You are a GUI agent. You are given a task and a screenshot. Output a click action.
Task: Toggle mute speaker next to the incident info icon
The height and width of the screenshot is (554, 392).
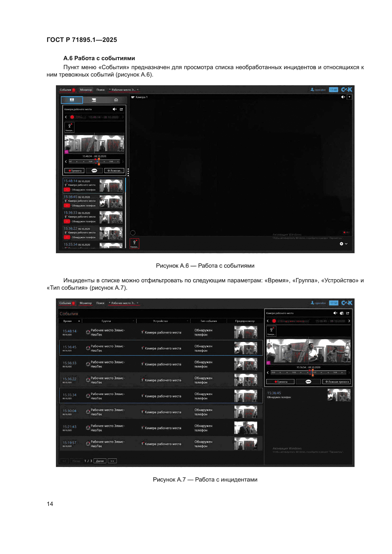coord(335,313)
